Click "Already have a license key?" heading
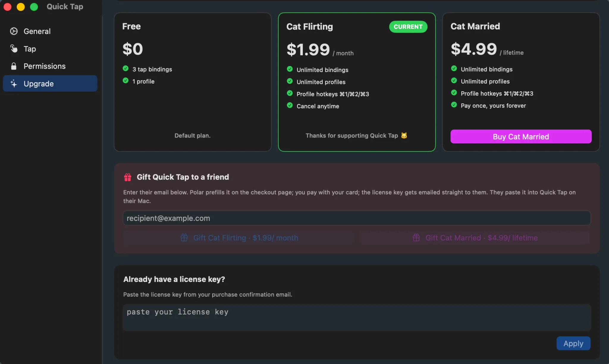This screenshot has width=609, height=364. pyautogui.click(x=174, y=279)
